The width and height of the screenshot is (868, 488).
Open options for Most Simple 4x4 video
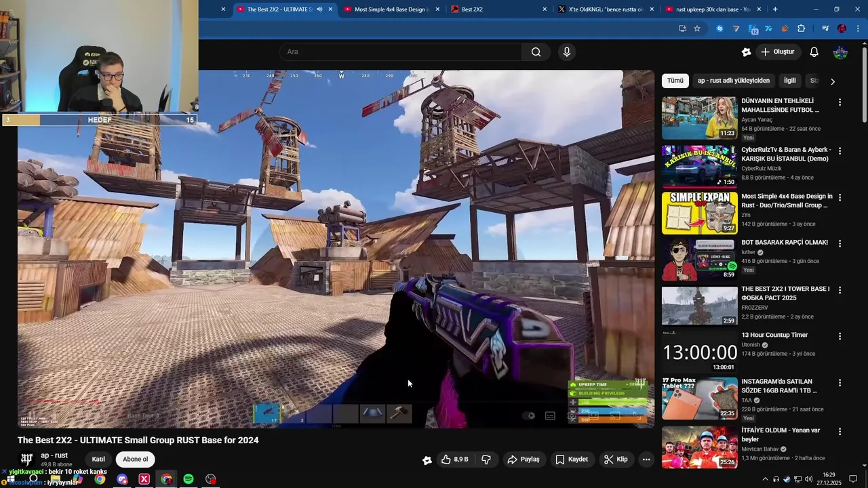point(840,197)
